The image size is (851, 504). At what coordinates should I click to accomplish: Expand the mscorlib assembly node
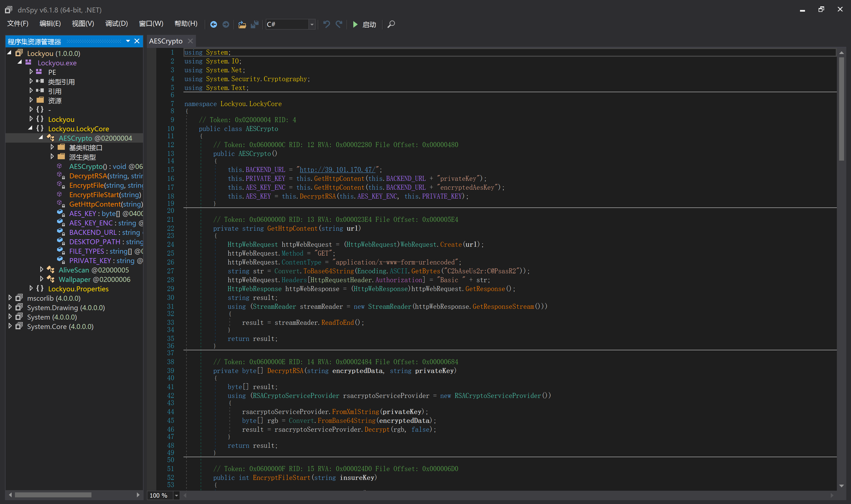coord(10,297)
